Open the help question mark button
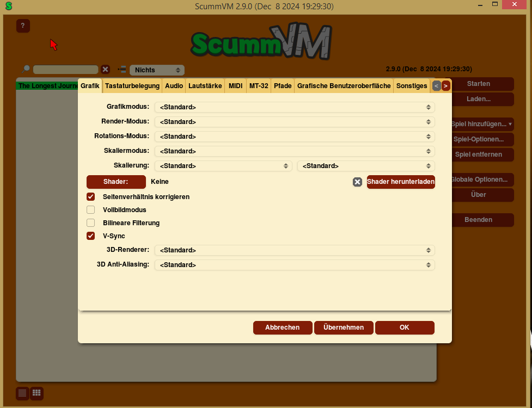Screen dimensions: 532x408 point(23,26)
